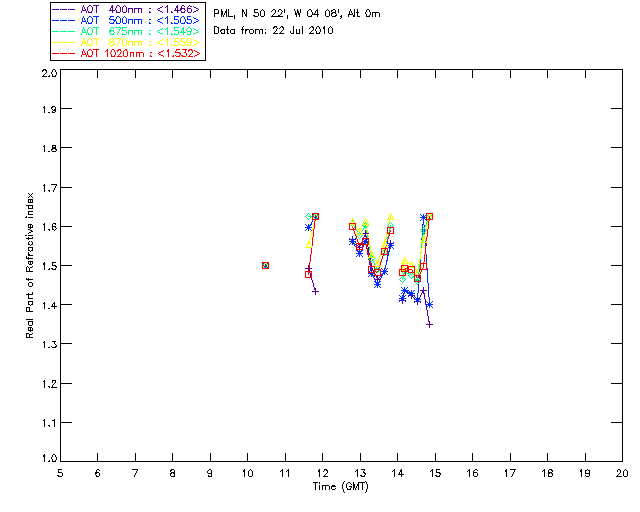Click the y-axis tick label '1.8'
The height and width of the screenshot is (512, 640).
click(x=49, y=148)
